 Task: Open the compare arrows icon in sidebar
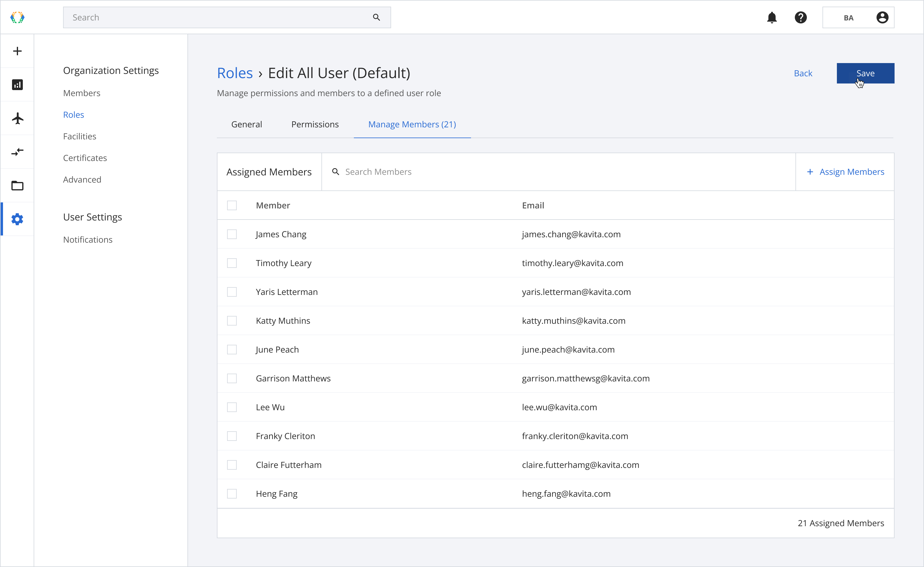click(x=17, y=152)
